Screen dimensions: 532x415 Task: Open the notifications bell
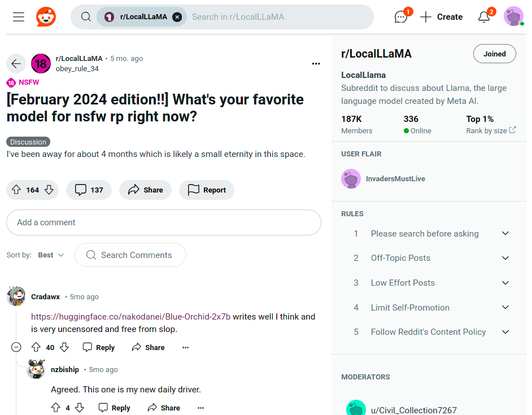click(484, 17)
